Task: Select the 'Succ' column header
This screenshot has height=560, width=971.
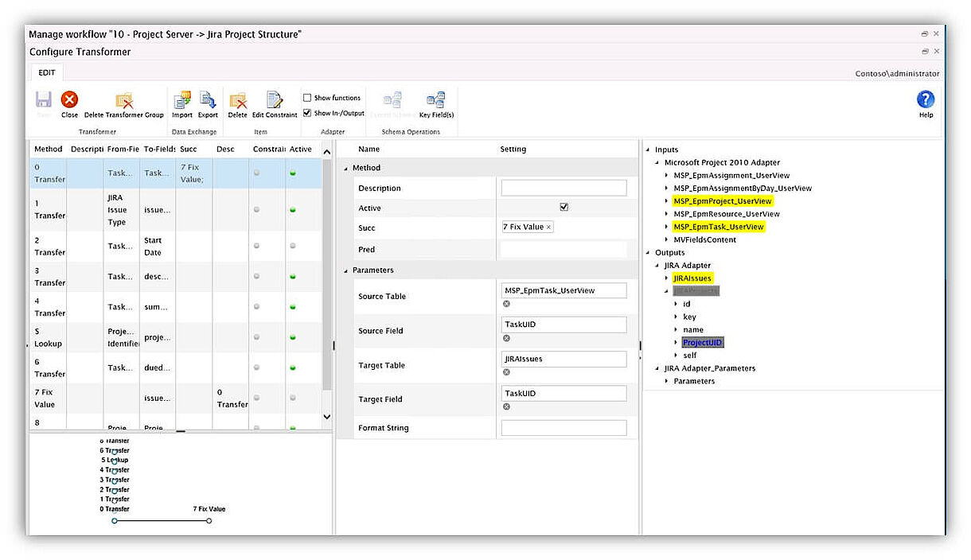Action: 189,149
